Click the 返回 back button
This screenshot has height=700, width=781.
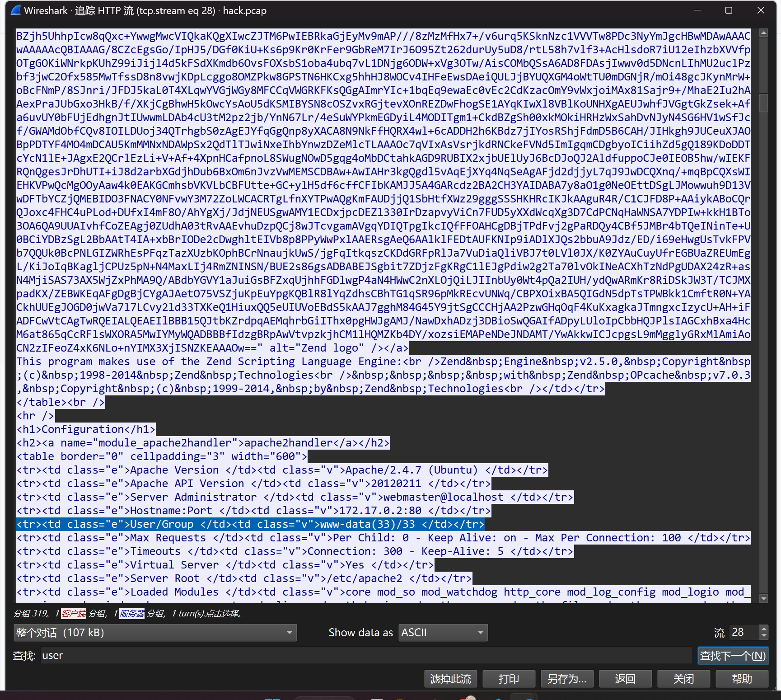(625, 679)
